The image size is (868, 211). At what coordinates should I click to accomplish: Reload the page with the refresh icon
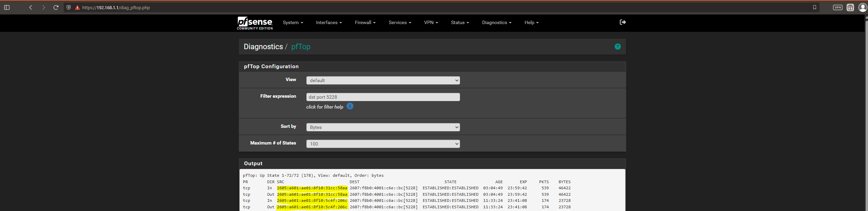click(56, 7)
